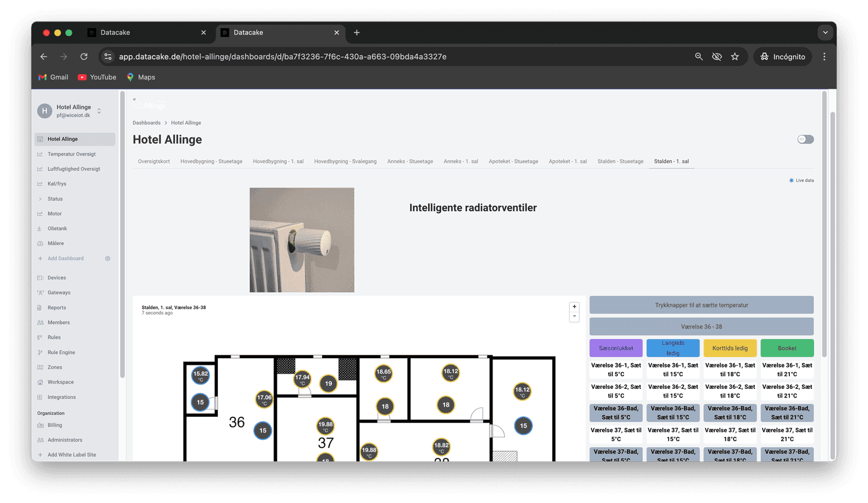Open the tab search chevron at the top right
The width and height of the screenshot is (868, 503).
(x=825, y=32)
